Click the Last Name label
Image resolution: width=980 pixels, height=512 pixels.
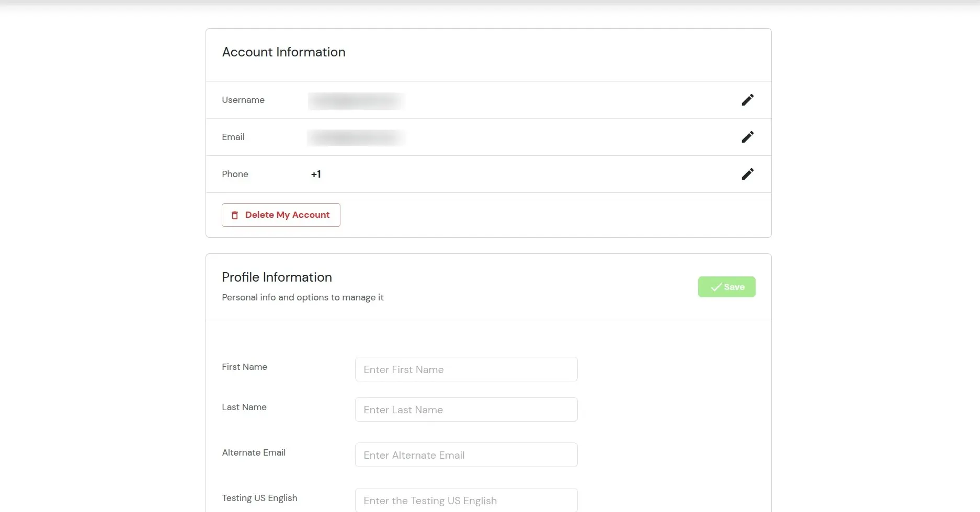coord(244,407)
